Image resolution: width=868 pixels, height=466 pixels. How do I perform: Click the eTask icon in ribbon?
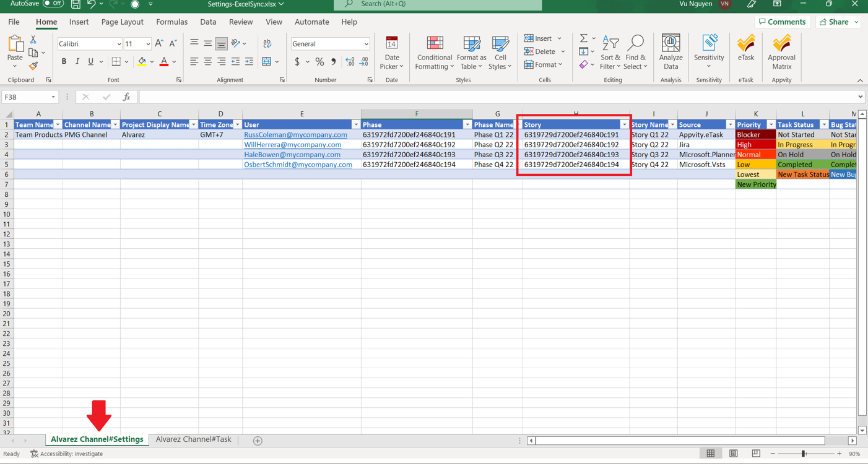[745, 48]
